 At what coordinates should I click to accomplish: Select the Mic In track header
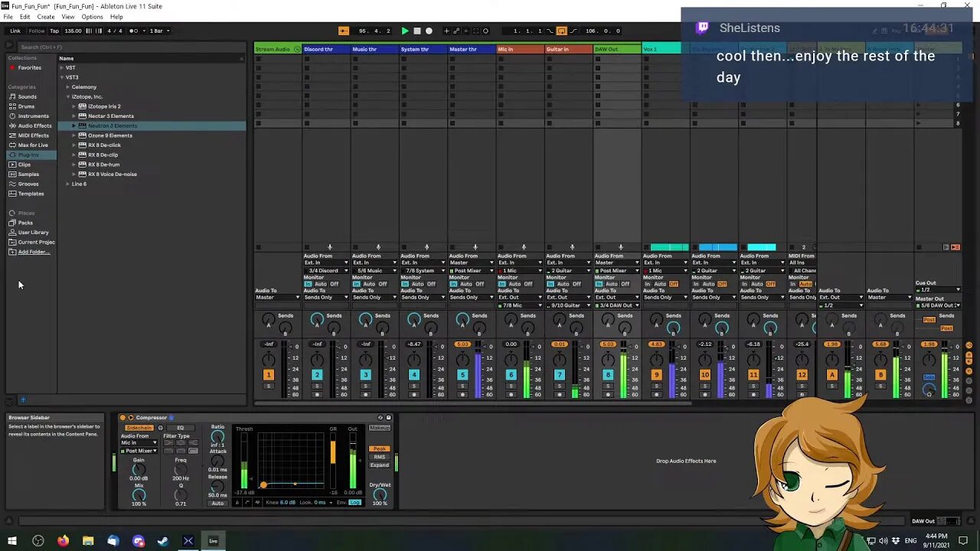point(521,49)
